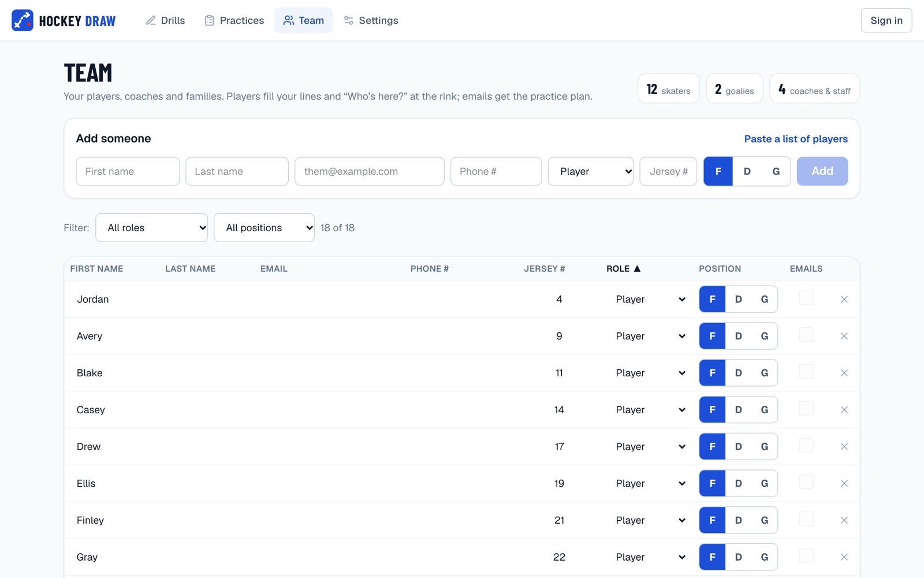The image size is (924, 578).
Task: Delete Gray's row with the X icon
Action: coord(844,557)
